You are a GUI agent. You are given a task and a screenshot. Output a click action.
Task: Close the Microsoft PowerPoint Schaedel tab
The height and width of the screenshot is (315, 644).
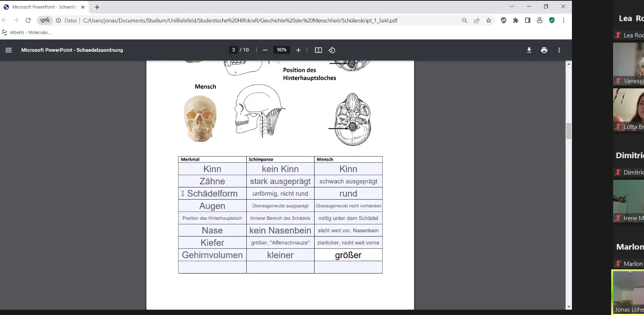point(83,7)
